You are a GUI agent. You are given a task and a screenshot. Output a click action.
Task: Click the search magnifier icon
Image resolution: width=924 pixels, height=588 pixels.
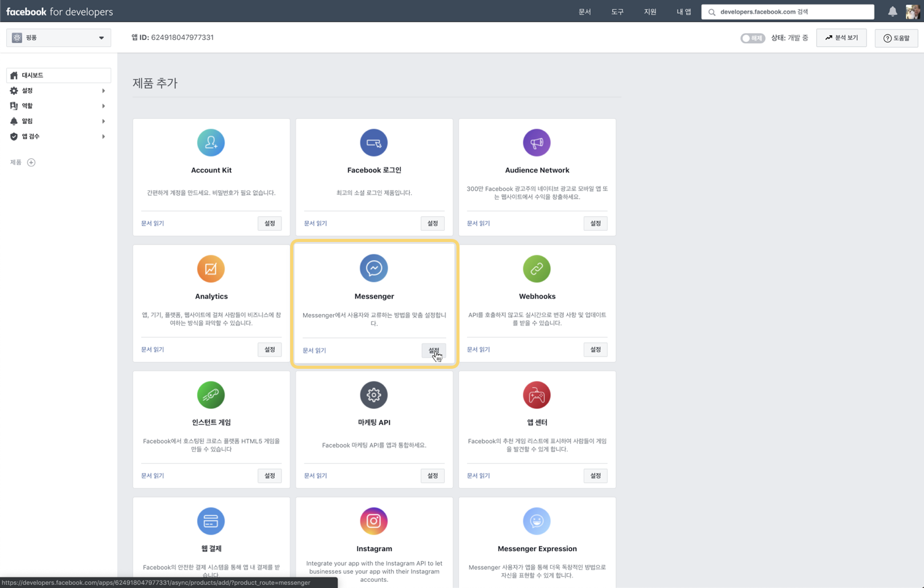click(x=711, y=12)
